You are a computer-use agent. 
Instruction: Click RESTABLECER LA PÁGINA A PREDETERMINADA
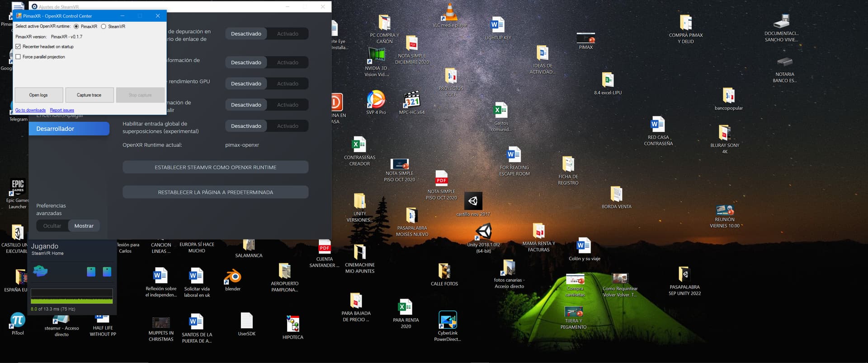[x=216, y=192]
